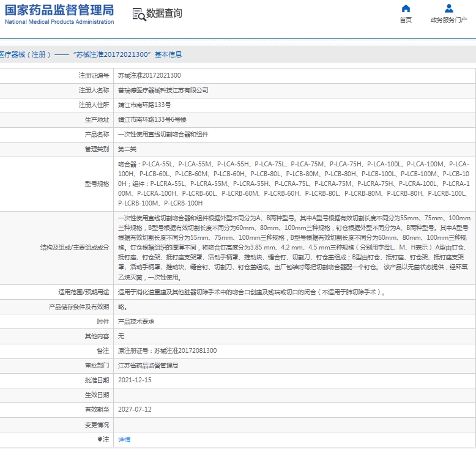Click the 变更情况 row label
The height and width of the screenshot is (452, 476).
(97, 424)
